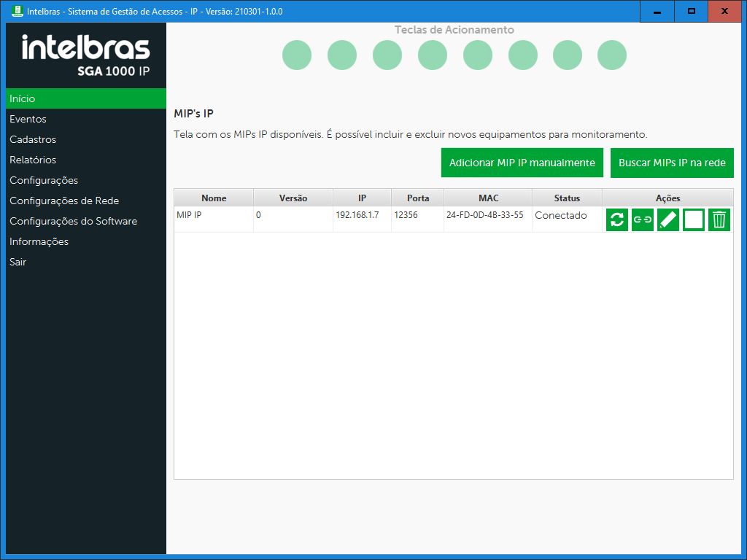747x560 pixels.
Task: Select the row with IP 192.168.1.7
Action: point(357,216)
